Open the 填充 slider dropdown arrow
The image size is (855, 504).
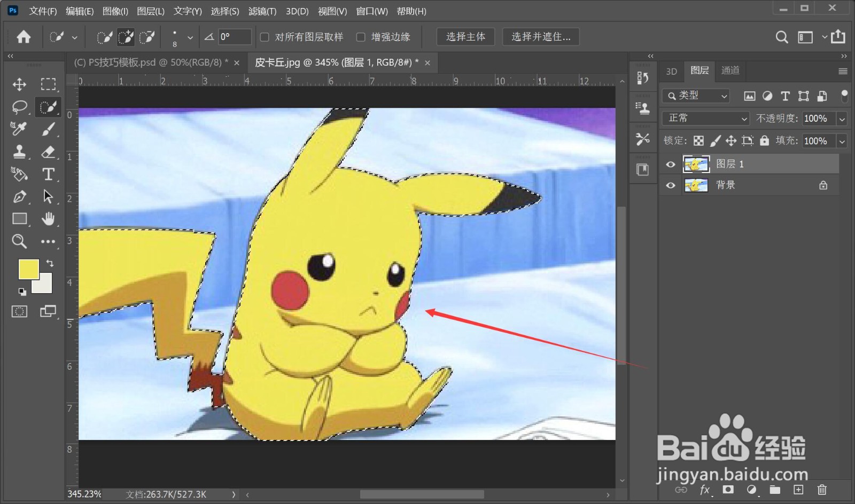(842, 141)
